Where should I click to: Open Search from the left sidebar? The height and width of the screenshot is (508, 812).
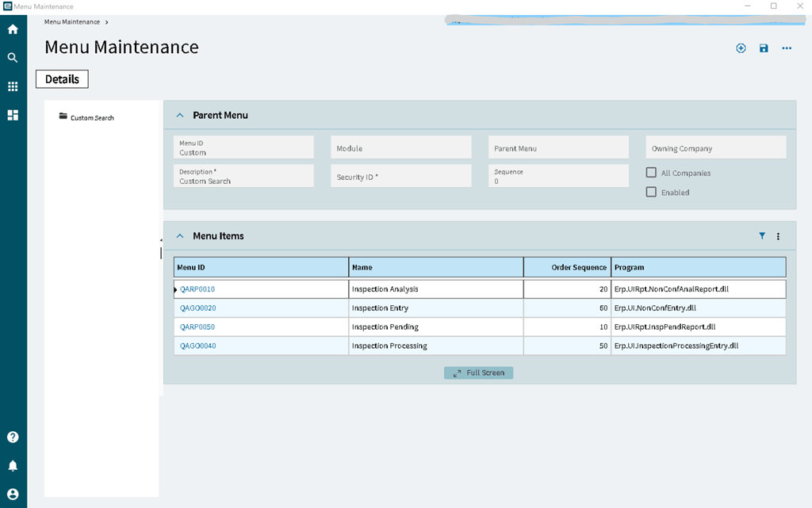tap(12, 57)
